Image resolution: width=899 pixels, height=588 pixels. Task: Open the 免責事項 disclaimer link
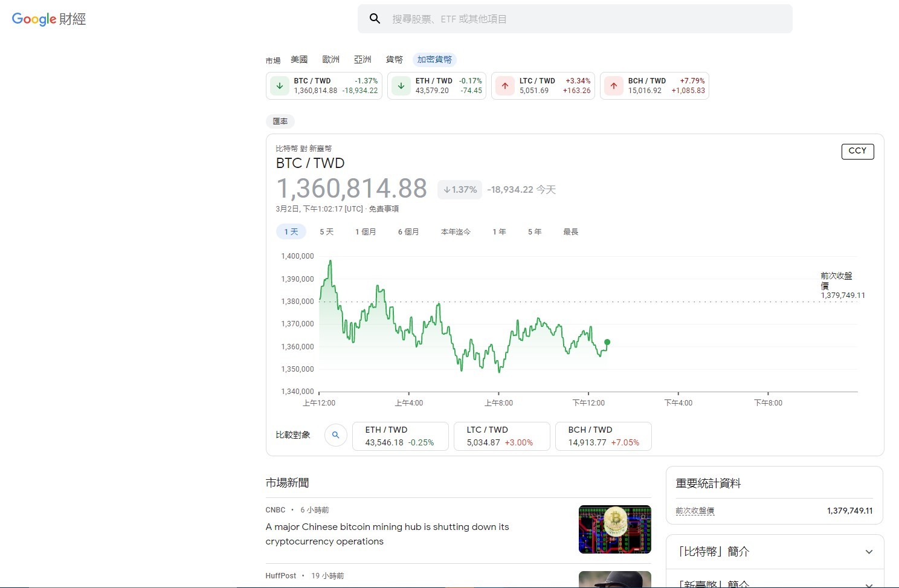384,209
